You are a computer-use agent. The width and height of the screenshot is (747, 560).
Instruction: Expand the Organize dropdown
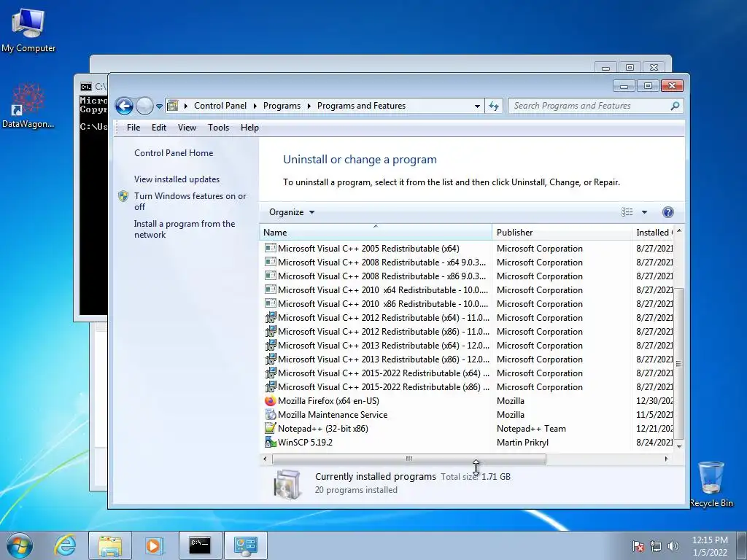pyautogui.click(x=292, y=212)
